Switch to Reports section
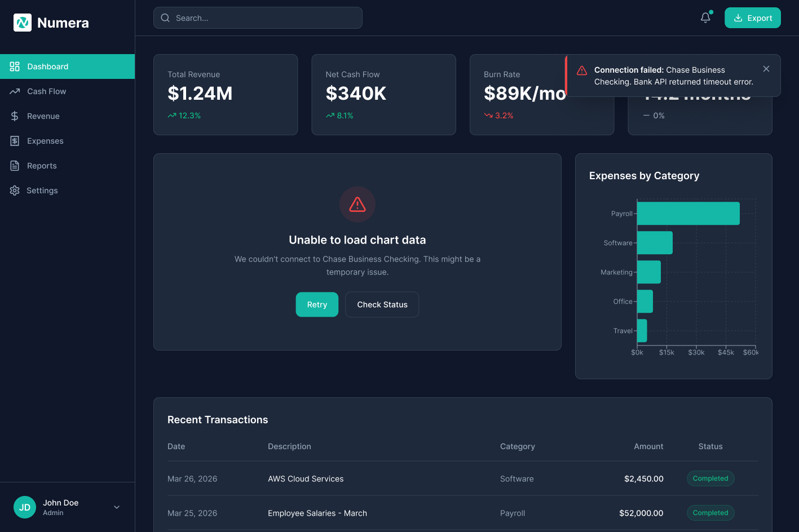The width and height of the screenshot is (799, 532). [x=68, y=166]
